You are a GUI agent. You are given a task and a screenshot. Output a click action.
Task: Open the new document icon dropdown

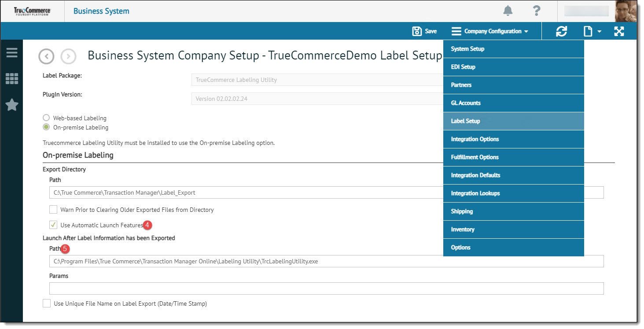[592, 31]
